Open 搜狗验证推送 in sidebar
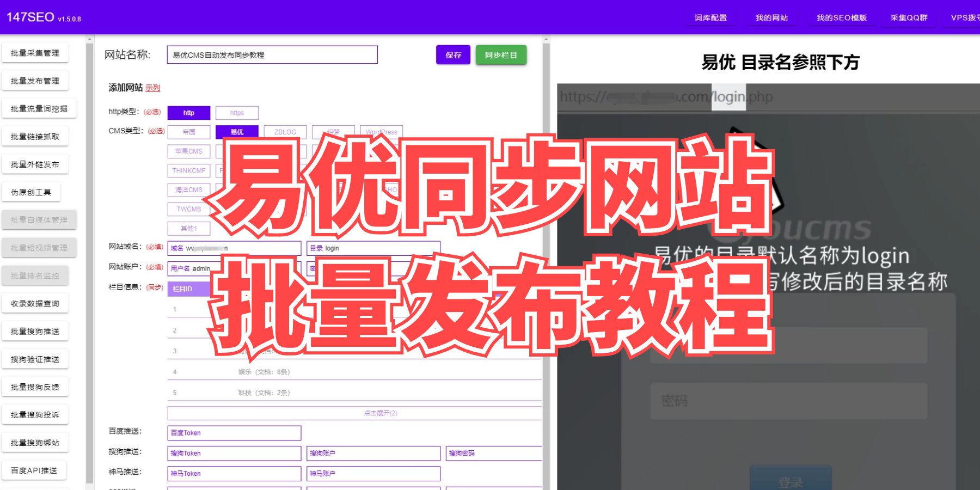Screen dimensions: 980x490 (x=35, y=359)
